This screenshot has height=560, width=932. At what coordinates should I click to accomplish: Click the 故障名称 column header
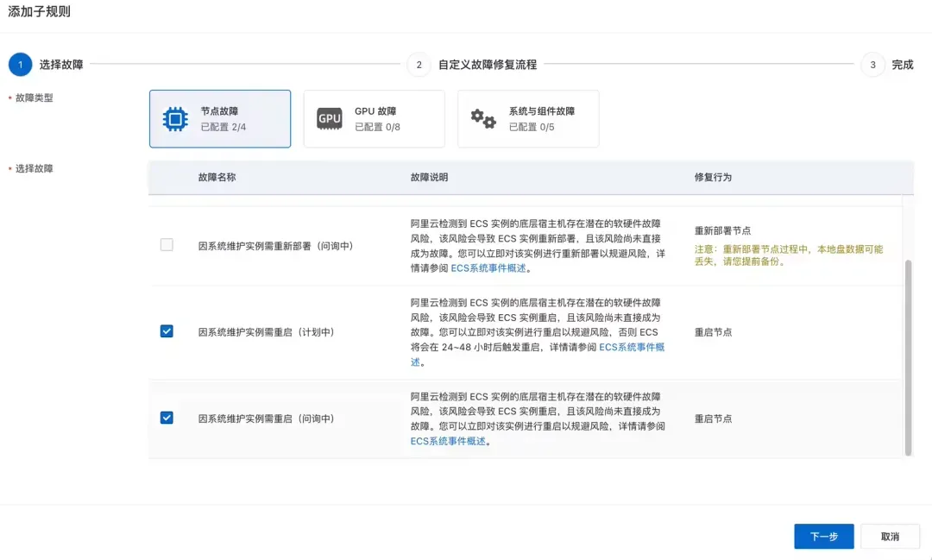[x=217, y=177]
